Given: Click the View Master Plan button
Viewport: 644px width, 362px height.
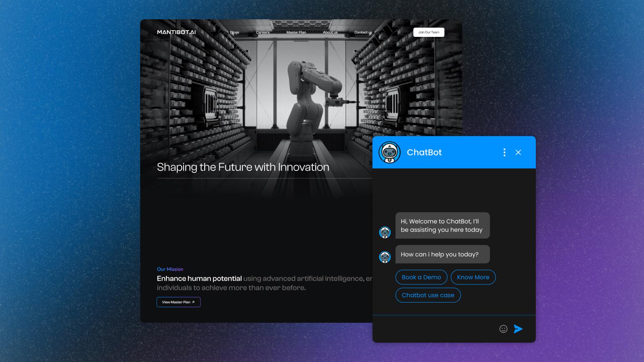Looking at the screenshot, I should pos(178,302).
